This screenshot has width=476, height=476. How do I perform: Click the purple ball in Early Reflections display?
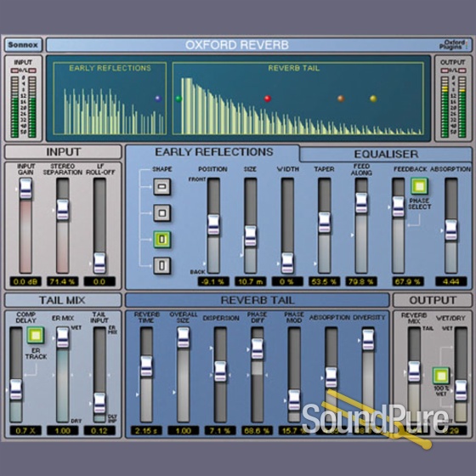(157, 99)
